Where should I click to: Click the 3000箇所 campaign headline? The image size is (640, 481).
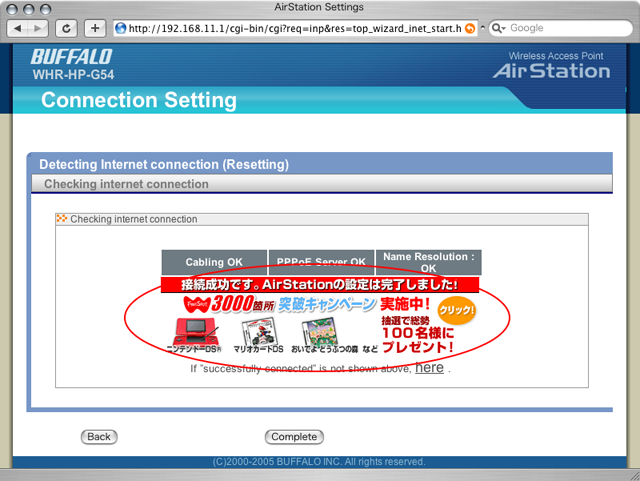(280, 304)
